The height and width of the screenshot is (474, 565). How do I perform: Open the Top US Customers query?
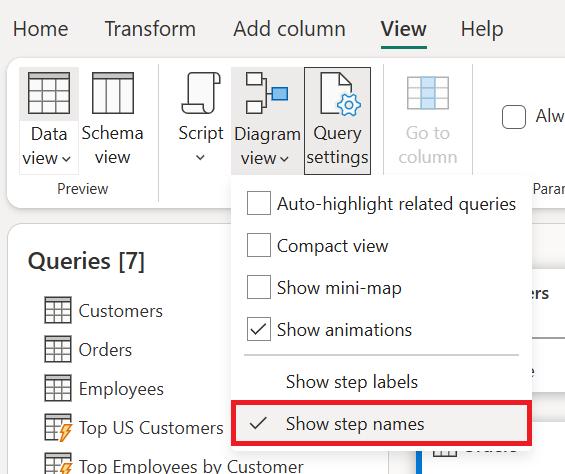pos(151,428)
